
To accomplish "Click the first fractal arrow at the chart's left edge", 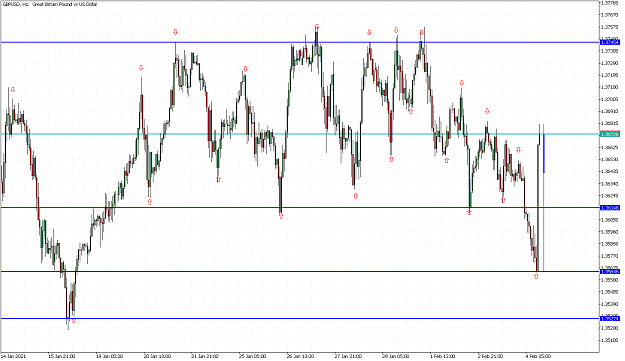I will (13, 90).
